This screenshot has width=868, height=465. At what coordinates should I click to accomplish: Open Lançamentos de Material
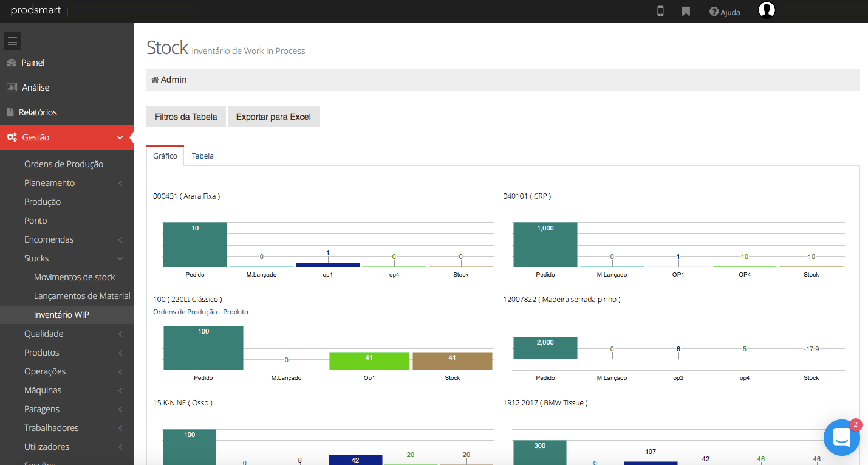point(82,296)
